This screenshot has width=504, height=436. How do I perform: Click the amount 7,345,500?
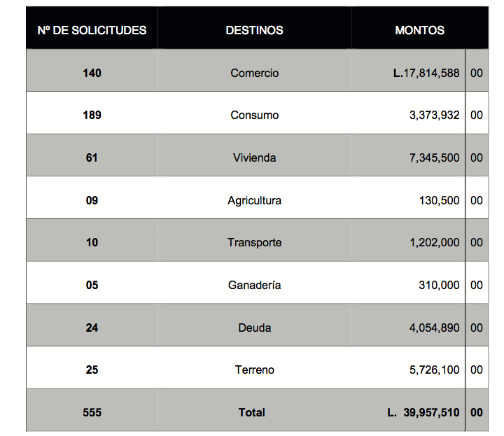coord(434,157)
